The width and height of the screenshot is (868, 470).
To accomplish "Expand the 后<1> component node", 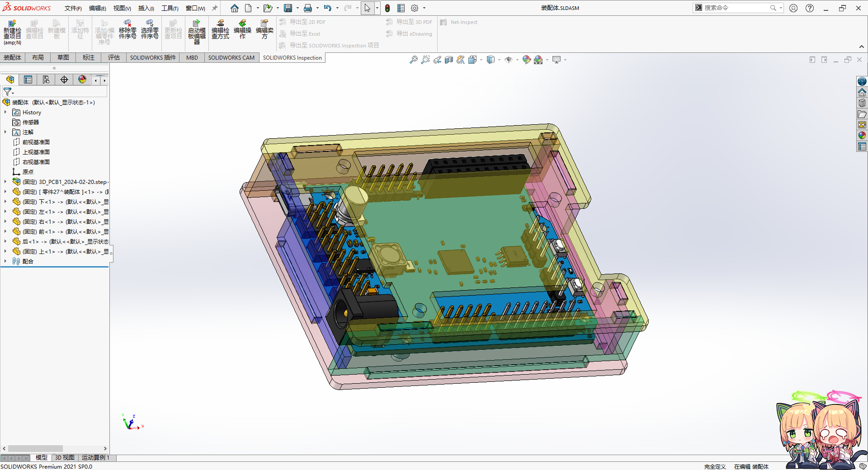I will click(x=5, y=241).
